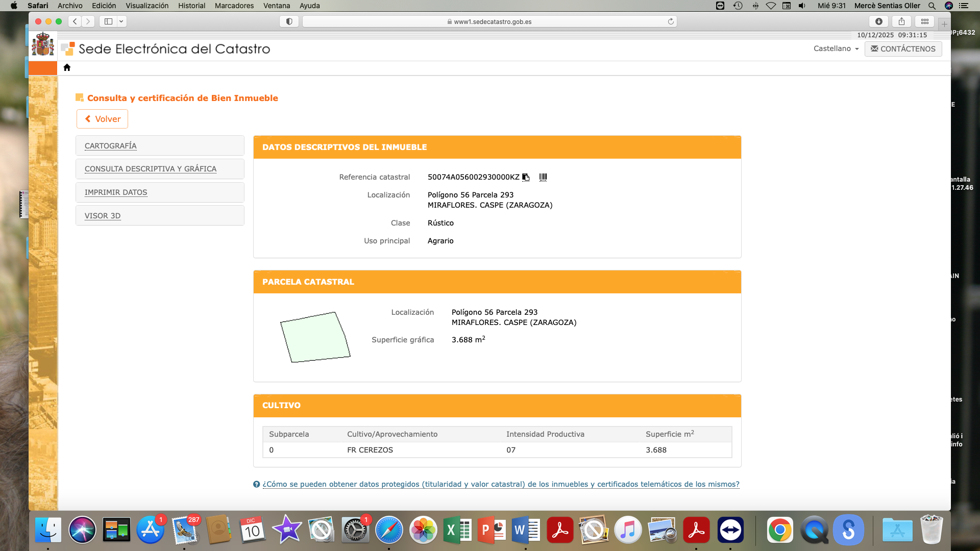Go to the home icon in breadcrumb

tap(67, 67)
